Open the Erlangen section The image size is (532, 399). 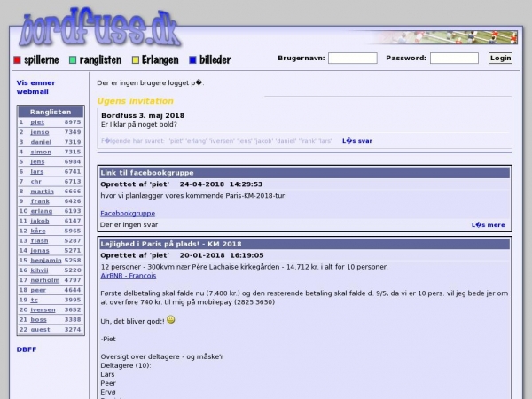point(160,60)
